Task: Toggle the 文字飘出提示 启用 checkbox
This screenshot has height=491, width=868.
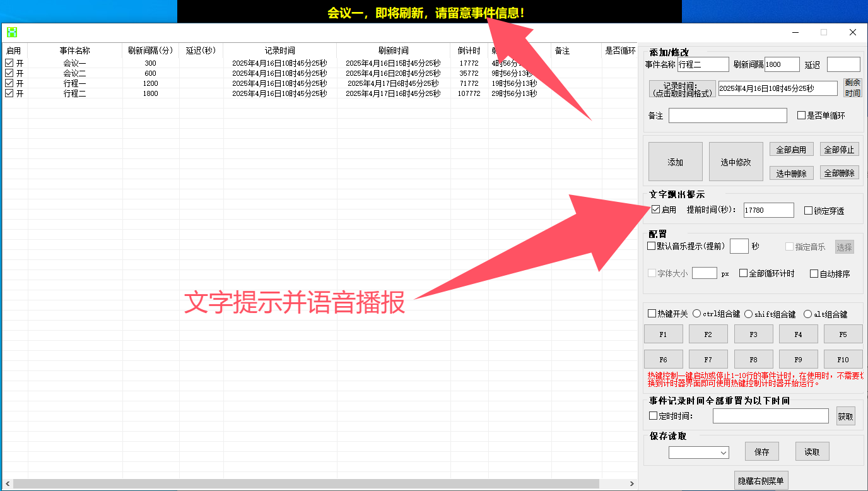Action: (656, 210)
